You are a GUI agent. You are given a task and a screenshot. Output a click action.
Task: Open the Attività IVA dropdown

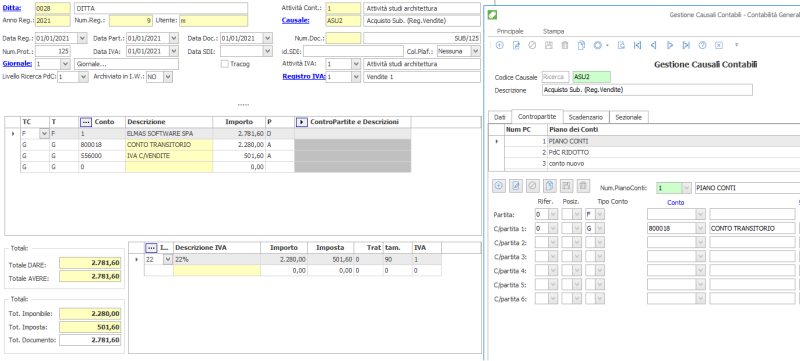[x=356, y=64]
